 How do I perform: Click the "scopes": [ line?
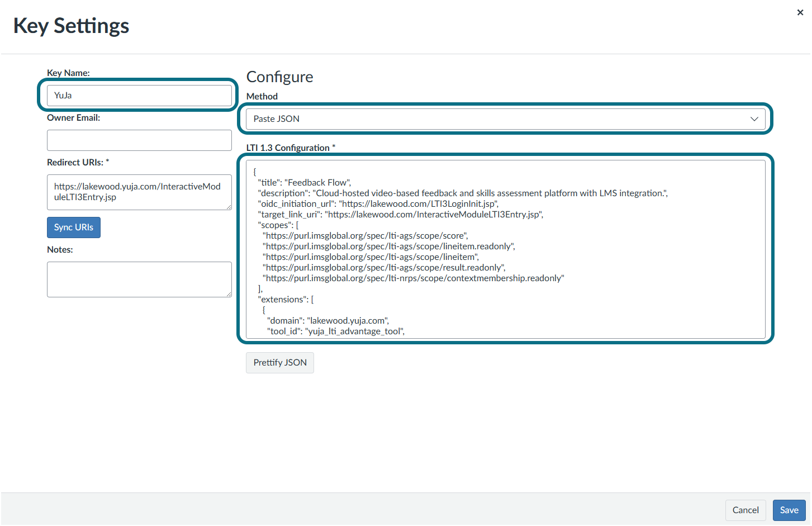[x=278, y=225]
